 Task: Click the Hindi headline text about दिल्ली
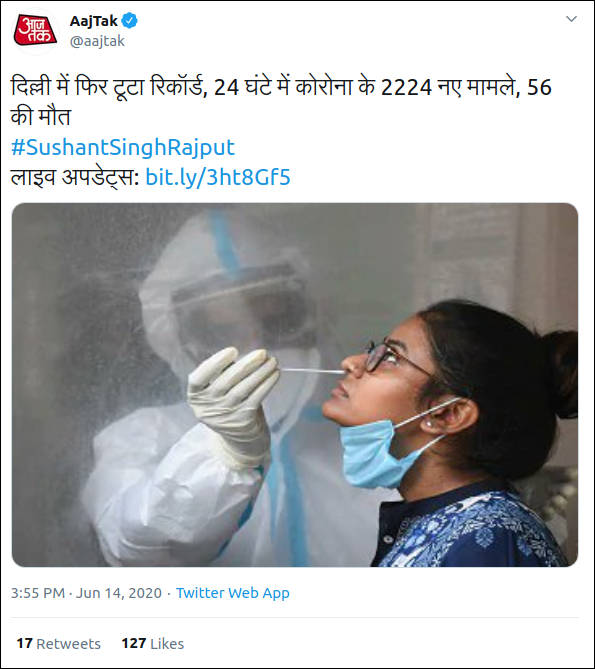pyautogui.click(x=282, y=102)
